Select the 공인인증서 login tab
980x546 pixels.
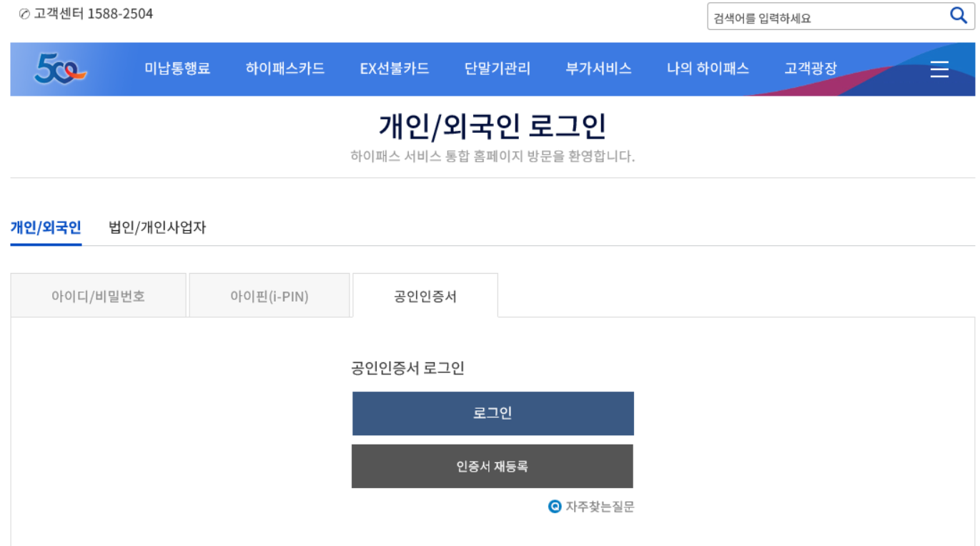[425, 296]
